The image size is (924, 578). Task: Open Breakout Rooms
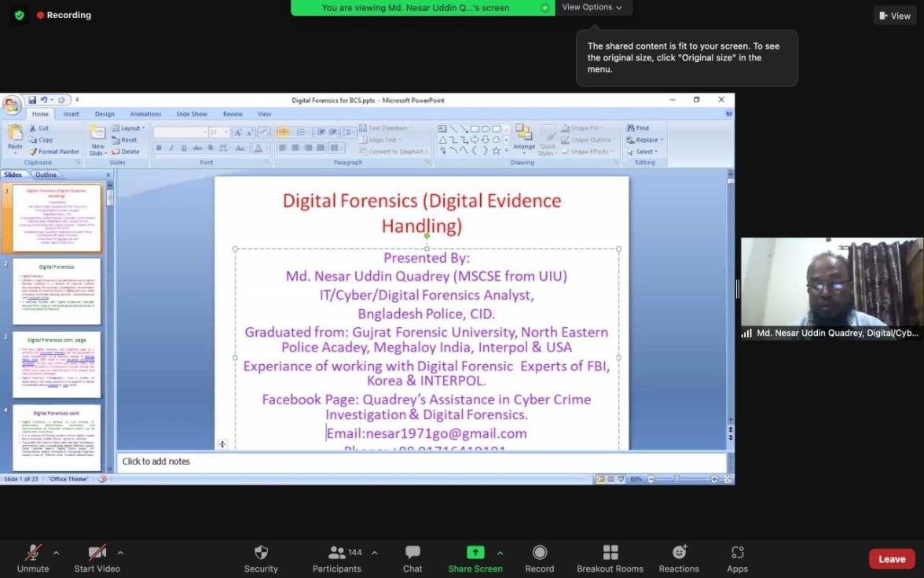coord(610,558)
